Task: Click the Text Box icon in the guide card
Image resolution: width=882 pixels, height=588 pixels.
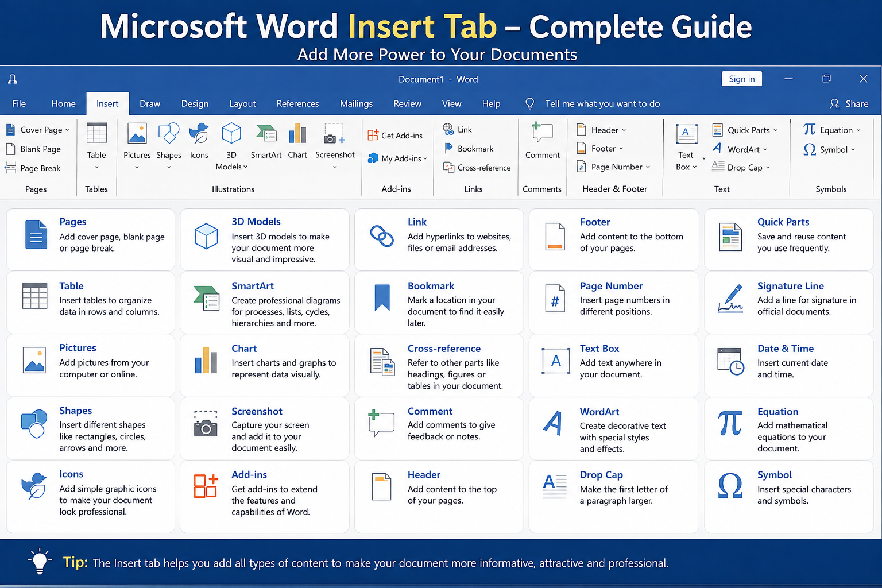Action: click(556, 361)
